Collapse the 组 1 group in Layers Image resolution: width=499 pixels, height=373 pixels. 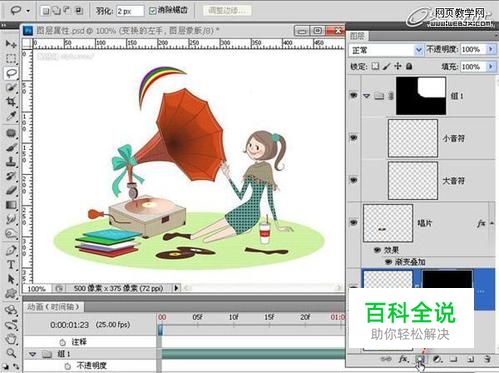367,96
